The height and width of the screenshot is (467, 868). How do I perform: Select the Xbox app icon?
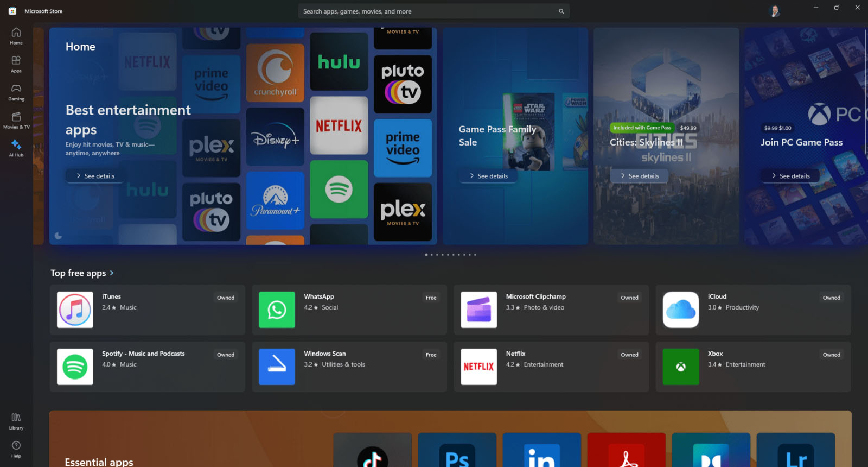pos(680,367)
